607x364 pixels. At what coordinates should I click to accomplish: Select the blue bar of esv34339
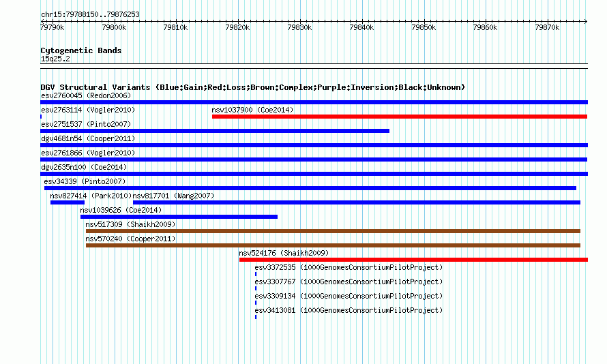[310, 188]
